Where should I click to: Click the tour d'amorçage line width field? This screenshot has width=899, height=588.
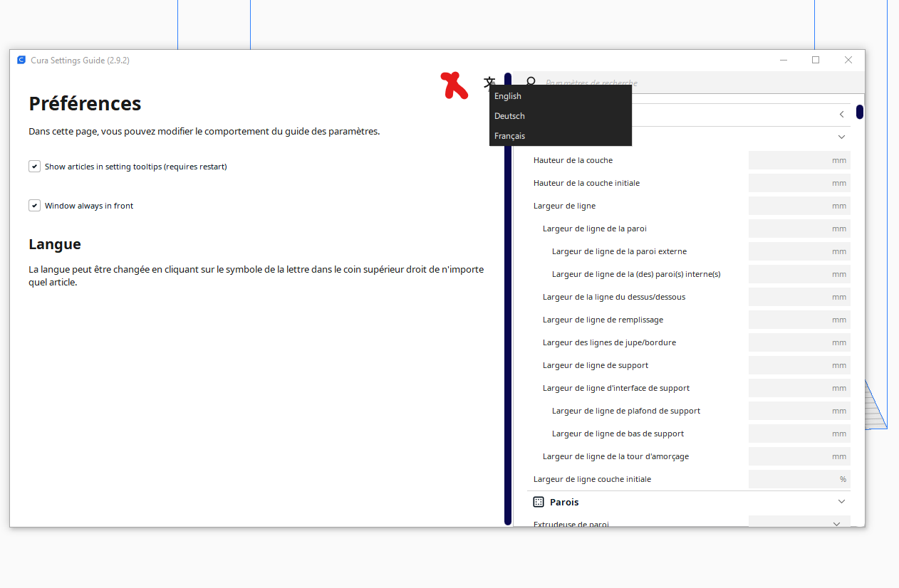tap(799, 456)
